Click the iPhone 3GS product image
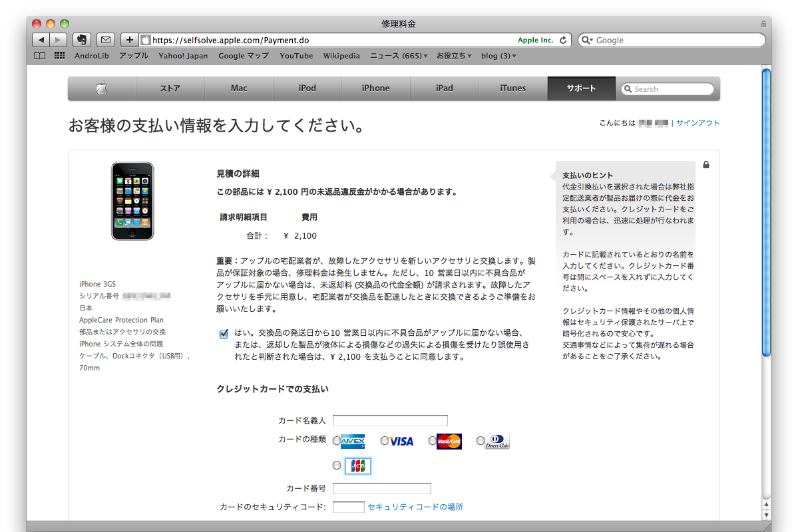The width and height of the screenshot is (798, 532). (x=132, y=201)
